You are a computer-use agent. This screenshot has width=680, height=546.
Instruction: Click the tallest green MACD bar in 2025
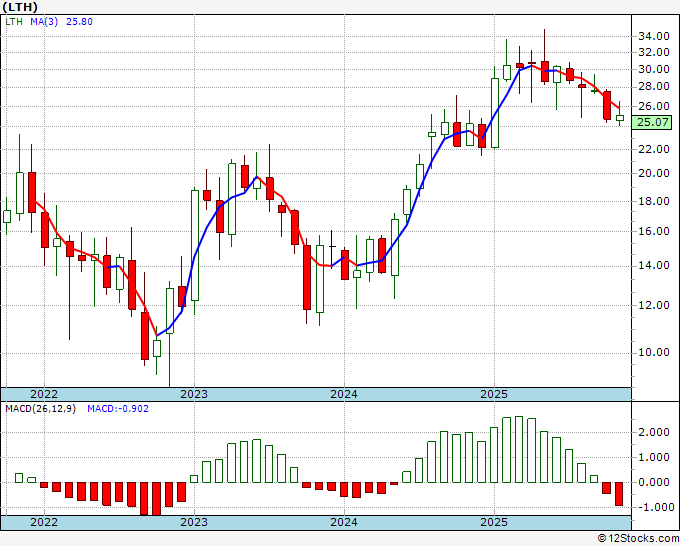tap(519, 449)
